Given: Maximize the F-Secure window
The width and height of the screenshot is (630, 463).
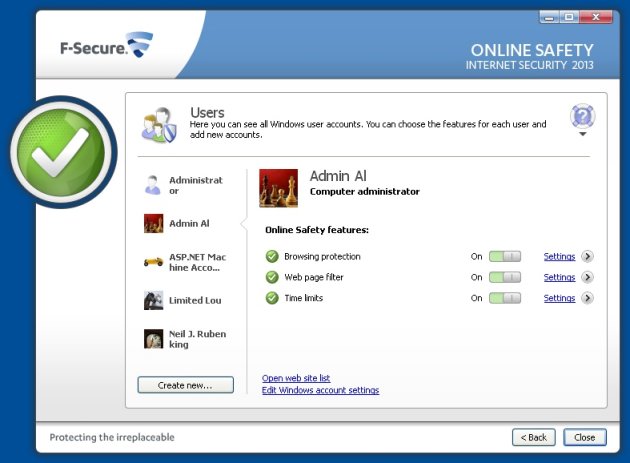Looking at the screenshot, I should coord(569,17).
